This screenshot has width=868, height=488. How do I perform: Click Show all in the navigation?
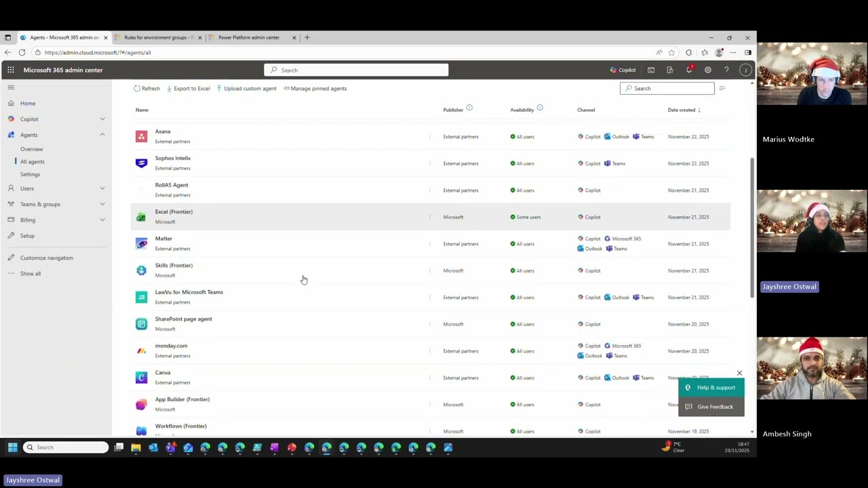tap(31, 273)
